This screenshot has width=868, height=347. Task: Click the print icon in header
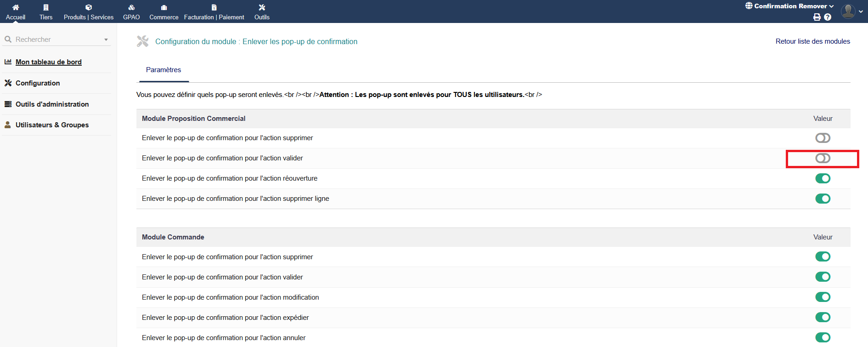[x=817, y=17]
